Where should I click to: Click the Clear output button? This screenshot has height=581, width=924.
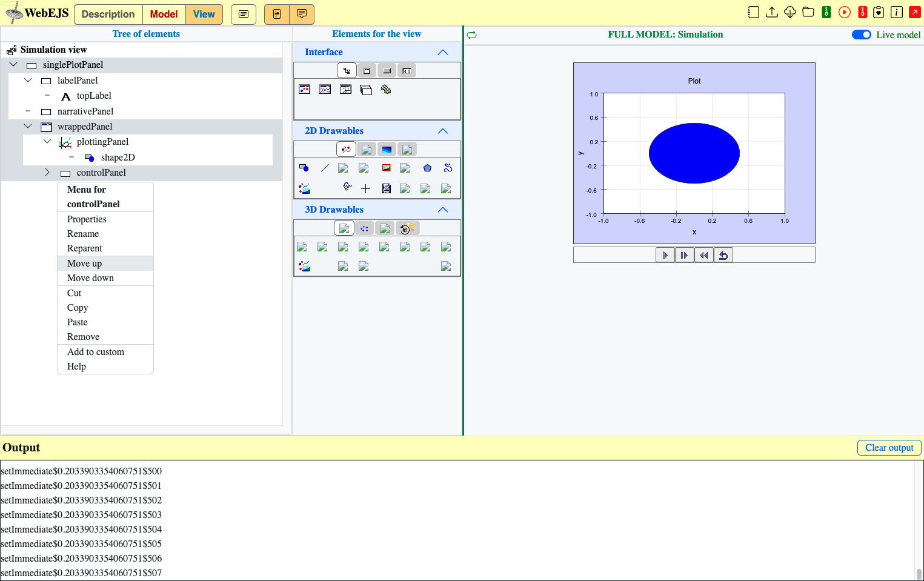(x=889, y=448)
